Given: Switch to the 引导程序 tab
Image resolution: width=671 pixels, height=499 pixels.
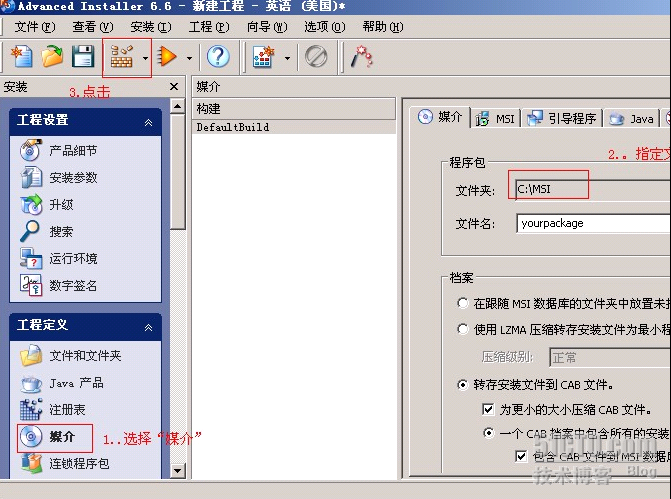Looking at the screenshot, I should 562,118.
